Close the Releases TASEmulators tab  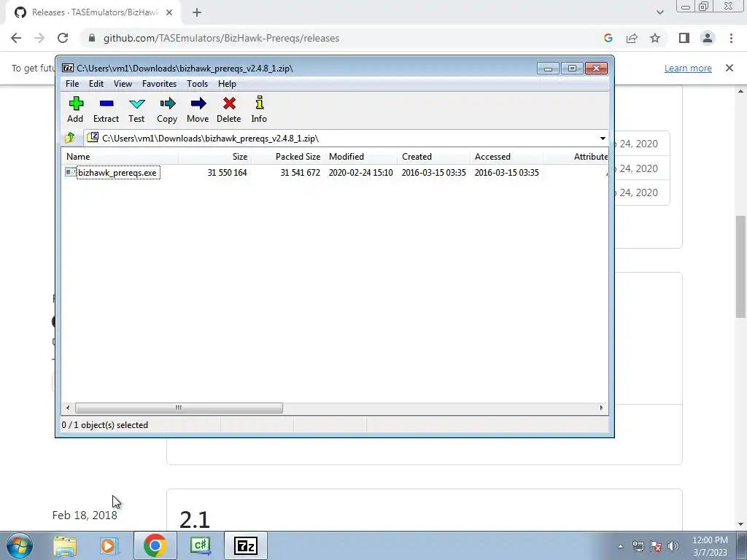169,13
